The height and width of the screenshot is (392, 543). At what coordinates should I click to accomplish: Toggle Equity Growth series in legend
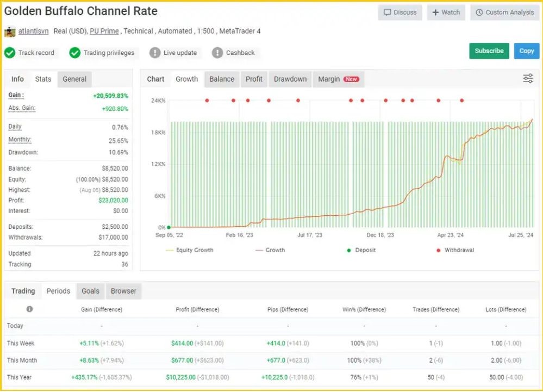190,250
